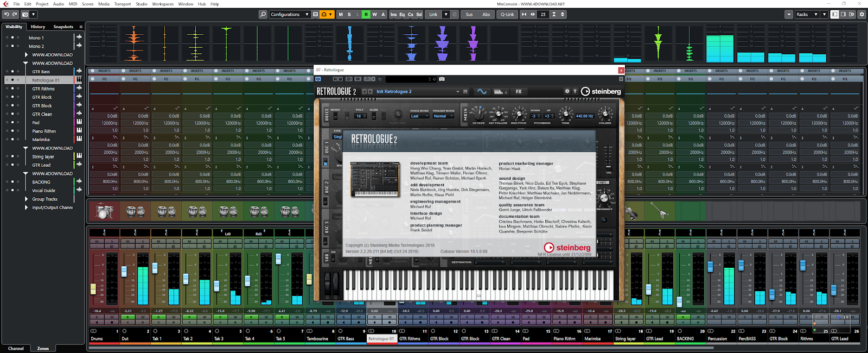Click the Retrologue help question-mark icon
The image size is (868, 353).
click(575, 92)
